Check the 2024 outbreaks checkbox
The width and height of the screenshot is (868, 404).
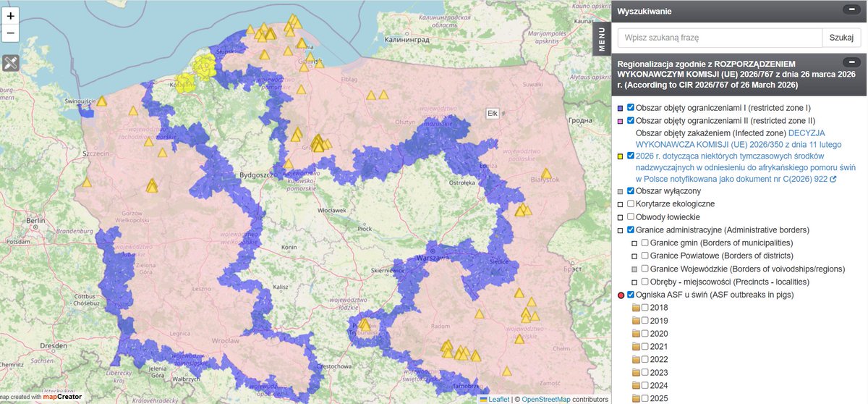(x=645, y=385)
